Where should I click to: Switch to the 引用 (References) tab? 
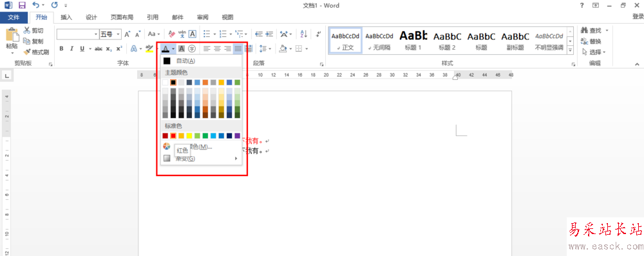coord(153,17)
